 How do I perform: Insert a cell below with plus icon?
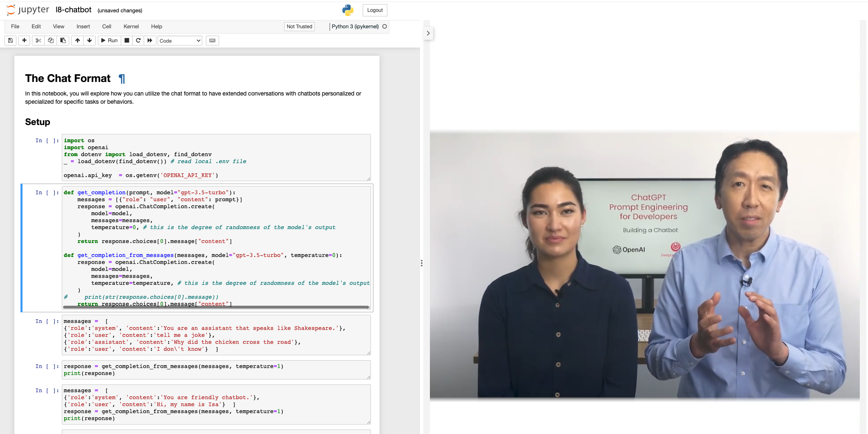click(x=24, y=41)
